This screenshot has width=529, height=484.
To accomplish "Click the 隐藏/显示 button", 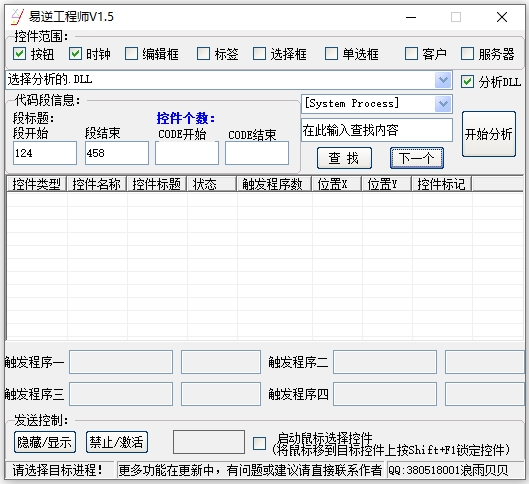I will click(x=45, y=442).
